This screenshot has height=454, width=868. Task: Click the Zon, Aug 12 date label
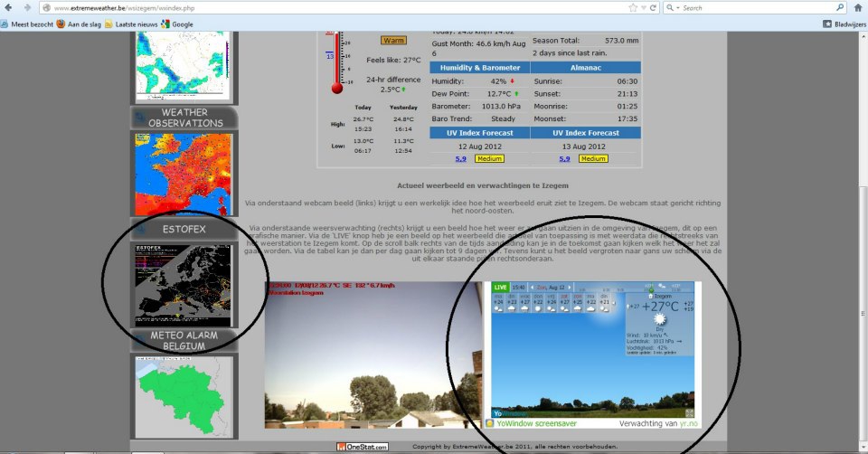click(551, 288)
